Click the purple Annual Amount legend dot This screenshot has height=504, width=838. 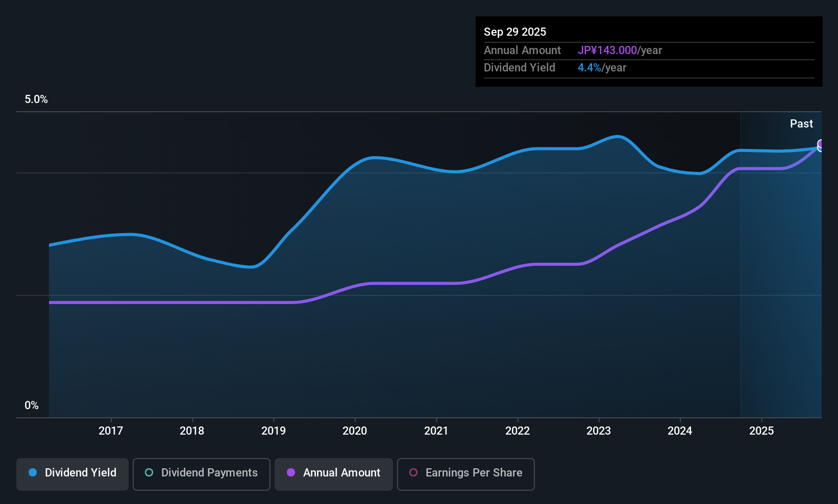291,472
